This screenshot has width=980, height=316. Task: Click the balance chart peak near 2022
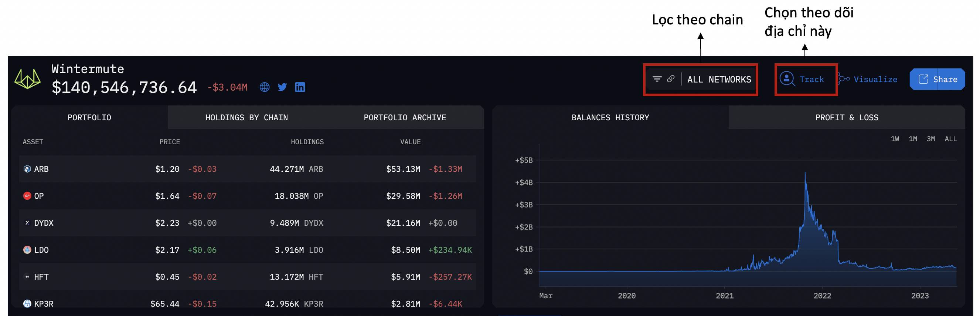click(805, 173)
